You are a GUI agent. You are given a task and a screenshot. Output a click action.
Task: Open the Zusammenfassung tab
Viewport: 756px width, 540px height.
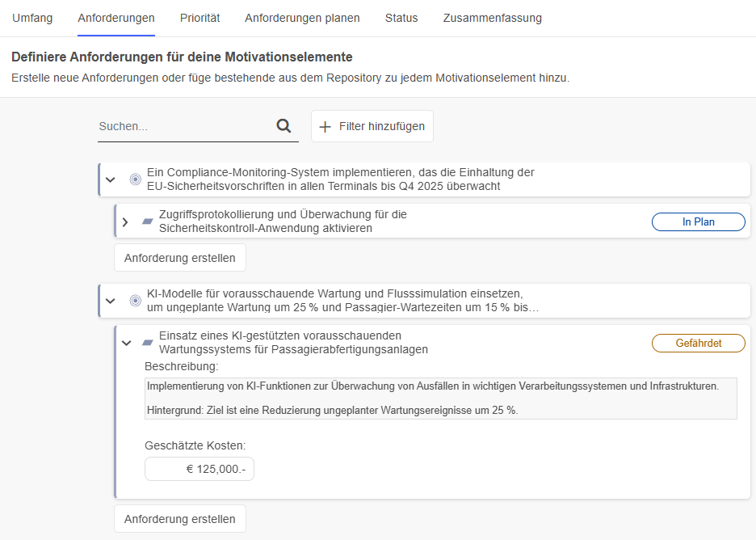click(x=492, y=17)
